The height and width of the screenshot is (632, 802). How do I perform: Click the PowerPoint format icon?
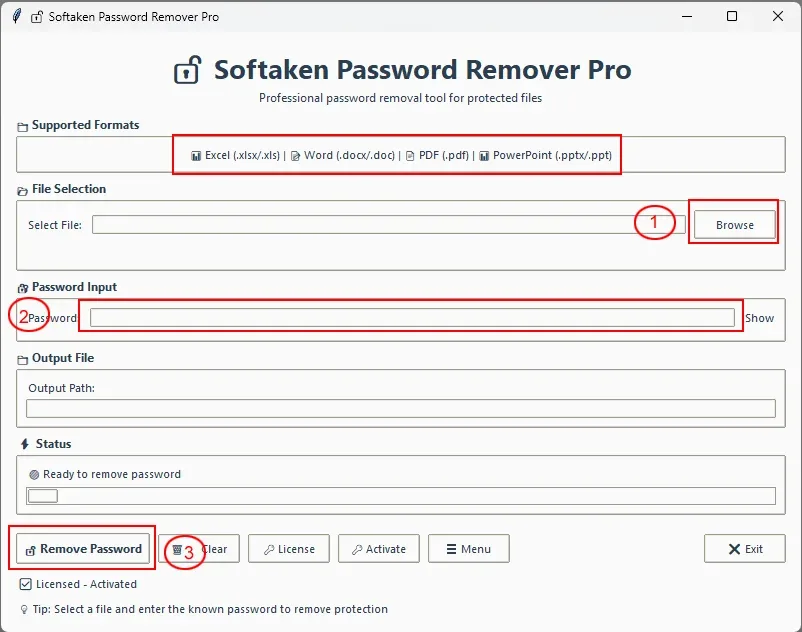[484, 156]
